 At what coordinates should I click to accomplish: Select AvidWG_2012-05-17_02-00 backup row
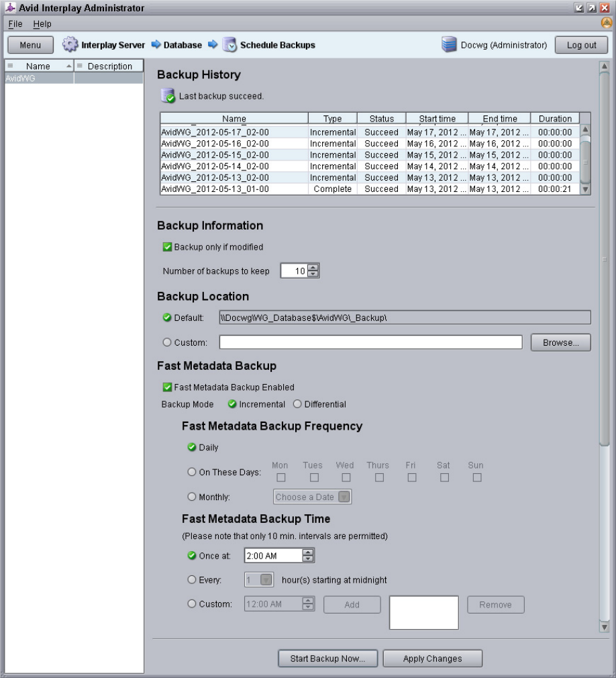370,132
